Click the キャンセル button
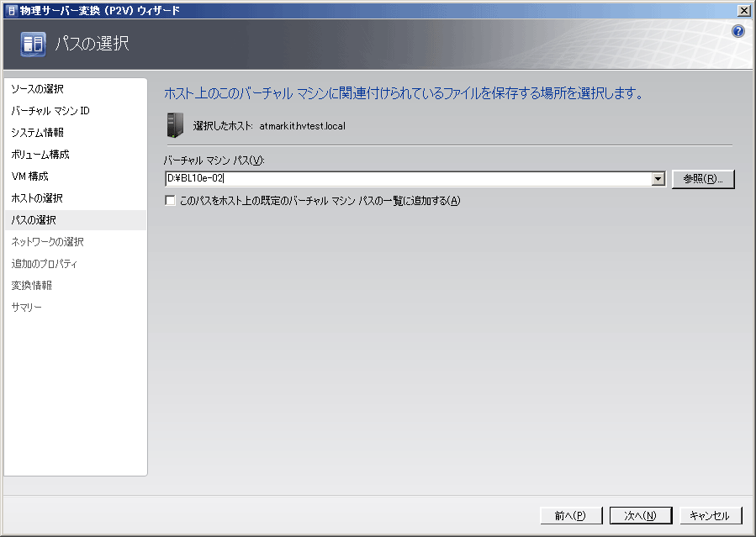This screenshot has height=537, width=756. tap(711, 515)
